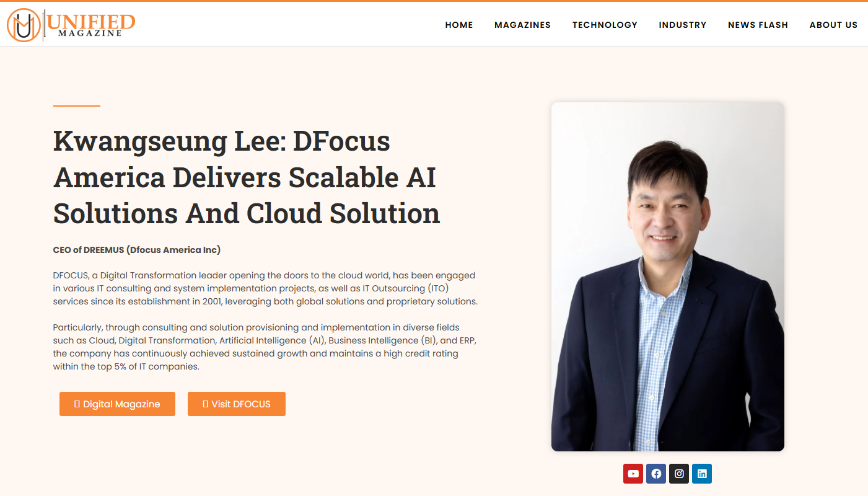Click the portrait photo of Kwangseung Lee
Image resolution: width=868 pixels, height=496 pixels.
[668, 277]
